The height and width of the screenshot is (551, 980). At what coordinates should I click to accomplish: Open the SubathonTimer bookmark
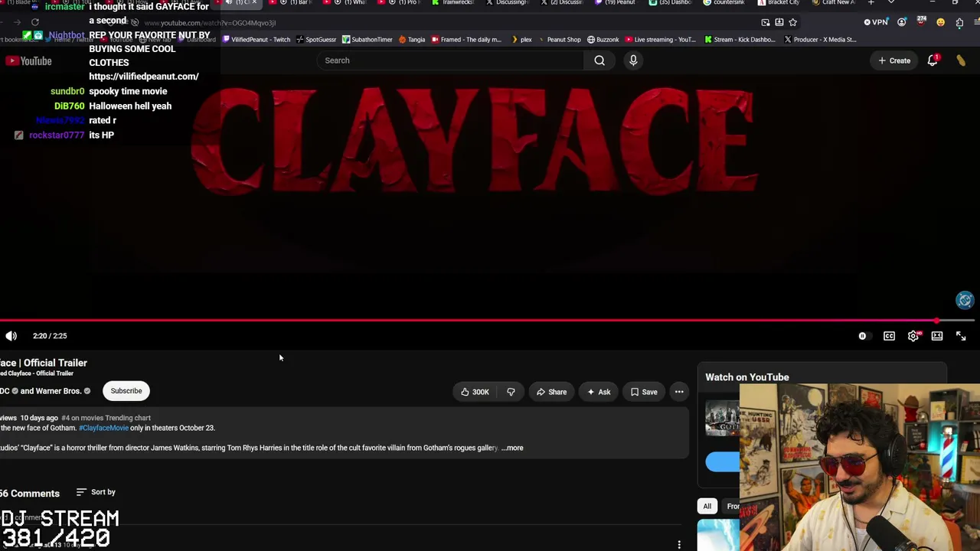pos(367,40)
